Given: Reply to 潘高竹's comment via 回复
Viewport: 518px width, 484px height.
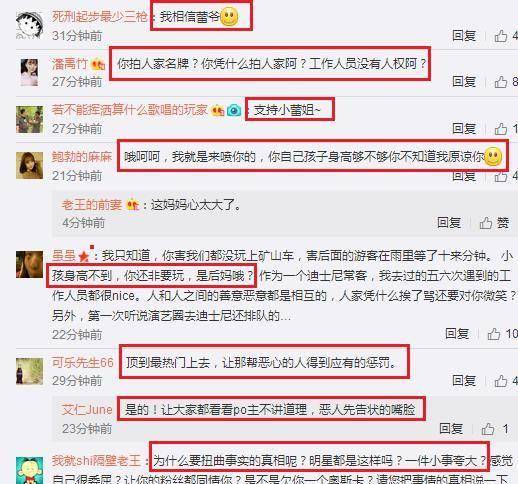Looking at the screenshot, I should [464, 82].
